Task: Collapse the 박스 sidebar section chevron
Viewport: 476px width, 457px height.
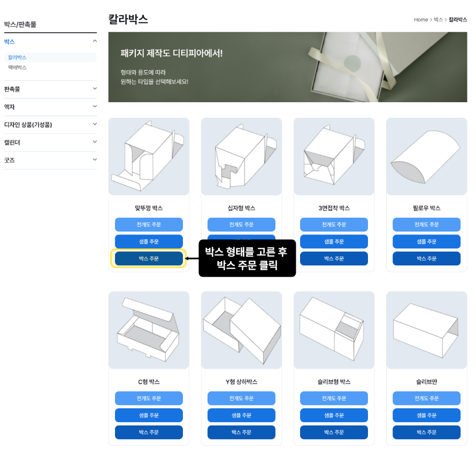Action: point(95,41)
